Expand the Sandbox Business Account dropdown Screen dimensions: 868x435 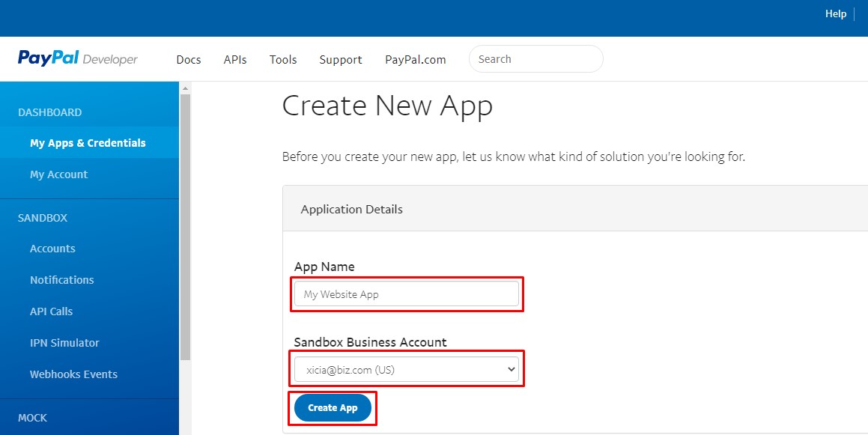(x=406, y=369)
